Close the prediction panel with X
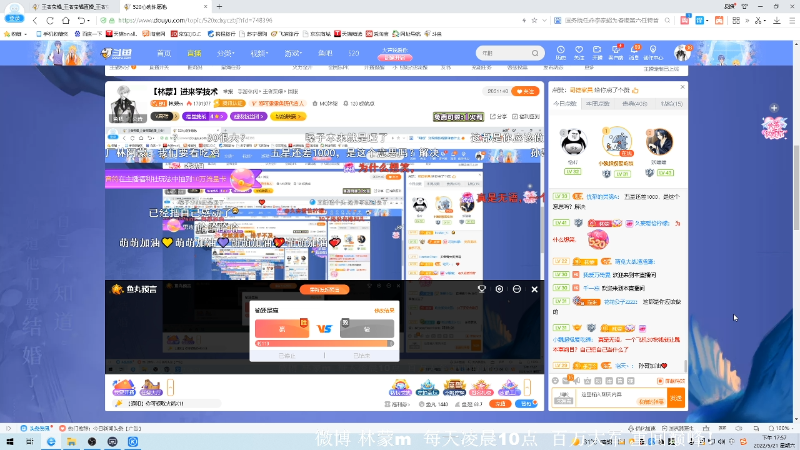 tap(535, 289)
